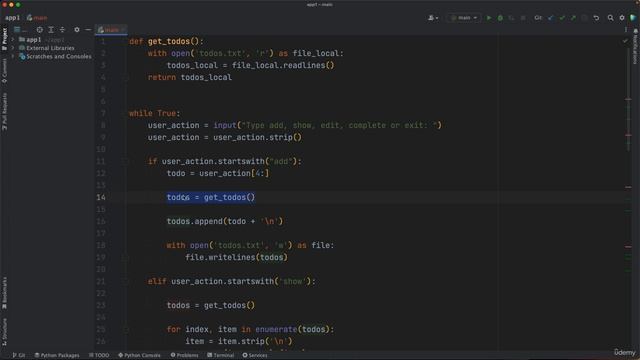The image size is (640, 360).
Task: Click main file in the navigation breadcrumb
Action: (x=37, y=18)
